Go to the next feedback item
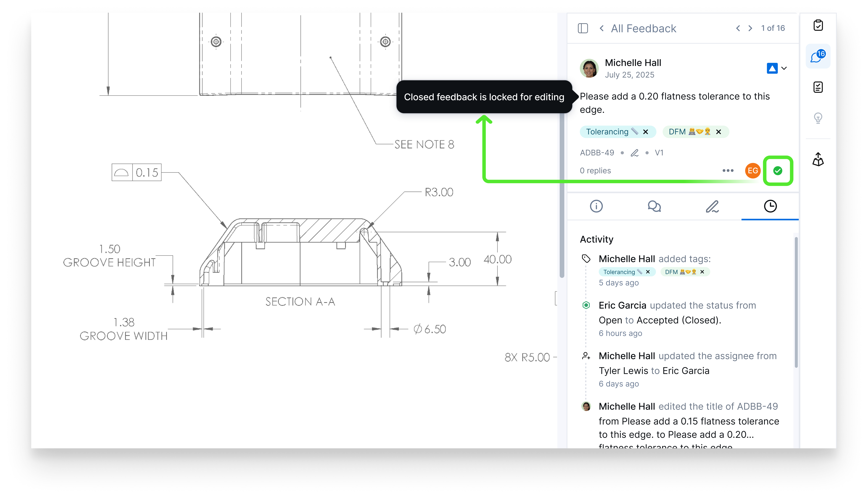Screen dimensions: 868x498 pyautogui.click(x=750, y=28)
